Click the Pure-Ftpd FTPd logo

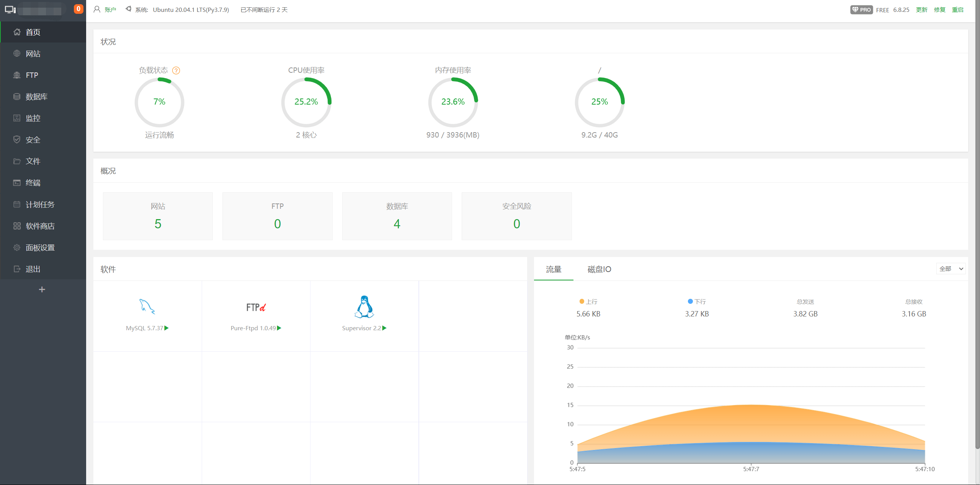click(256, 307)
